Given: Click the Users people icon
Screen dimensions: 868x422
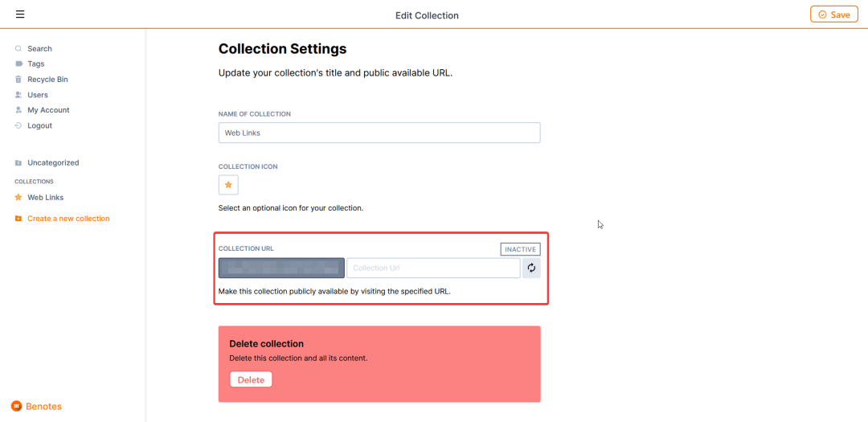Looking at the screenshot, I should point(18,95).
